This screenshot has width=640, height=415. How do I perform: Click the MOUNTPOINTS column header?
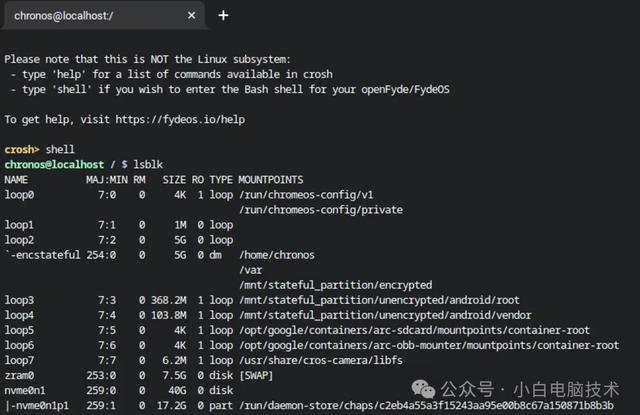271,180
